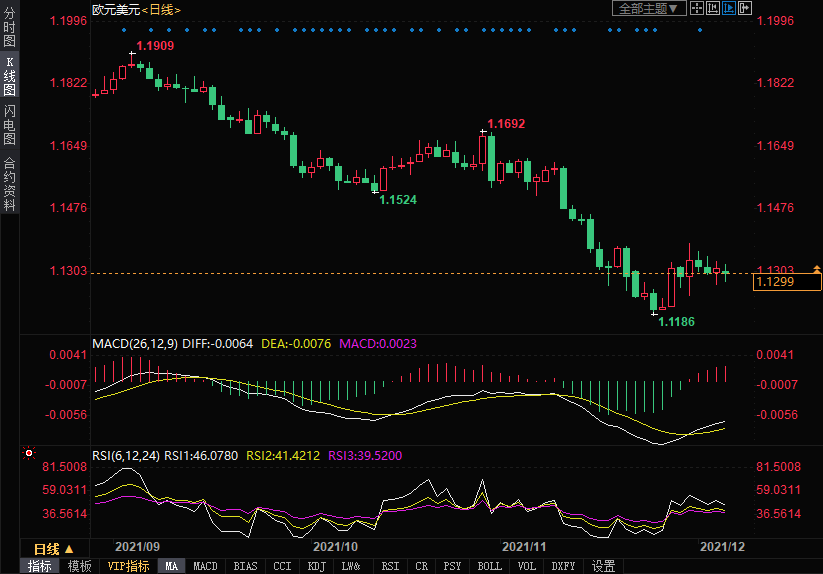Expand the 日线 period selector

click(x=54, y=548)
